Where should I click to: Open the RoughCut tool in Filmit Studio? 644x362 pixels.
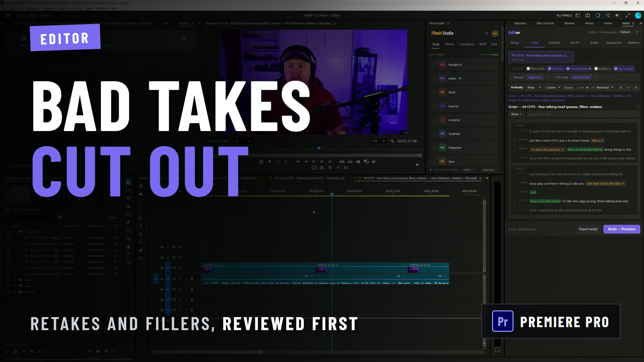(x=464, y=65)
